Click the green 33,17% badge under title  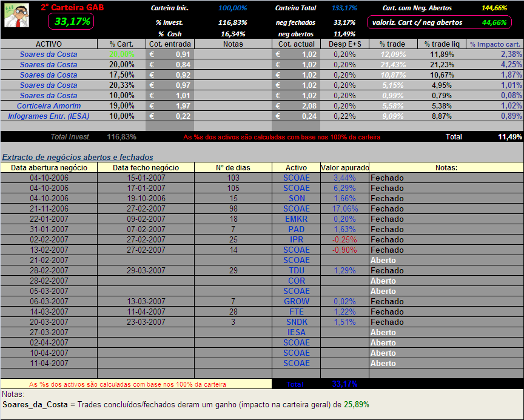[x=71, y=22]
